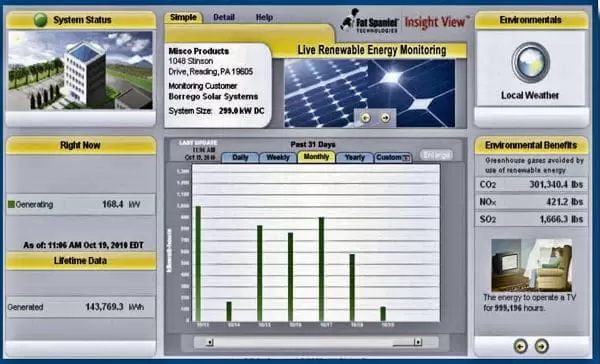Show the previous solar panel banner image
Screen dimensions: 600x364
pyautogui.click(x=365, y=118)
